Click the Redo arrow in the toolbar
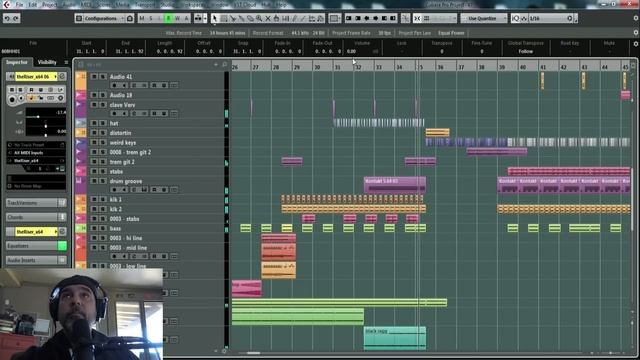Image resolution: width=640 pixels, height=360 pixels. pyautogui.click(x=16, y=18)
